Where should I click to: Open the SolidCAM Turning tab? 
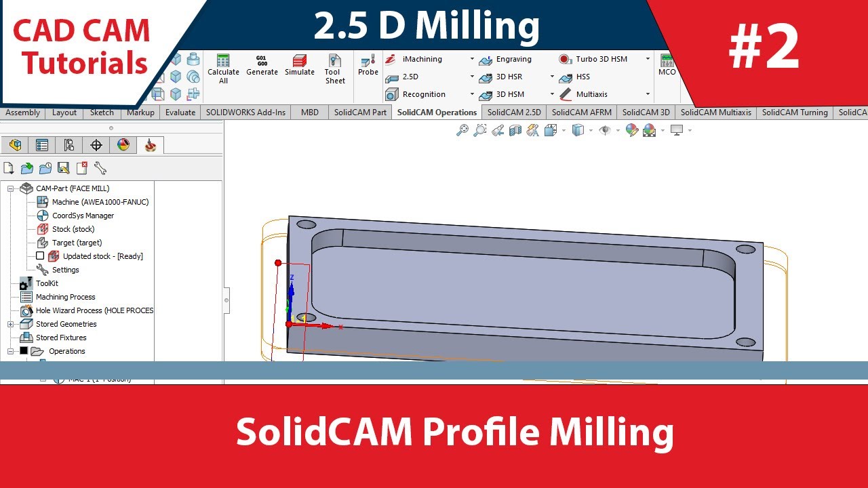[x=795, y=113]
